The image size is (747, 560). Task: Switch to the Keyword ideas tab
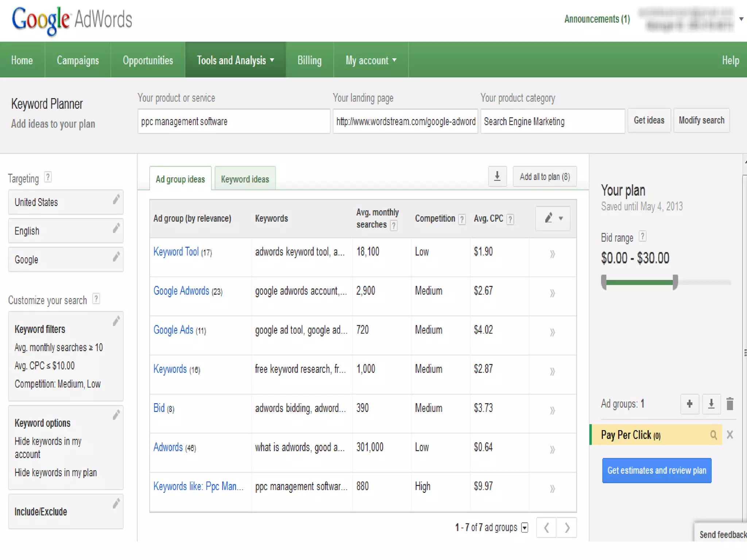click(x=245, y=179)
